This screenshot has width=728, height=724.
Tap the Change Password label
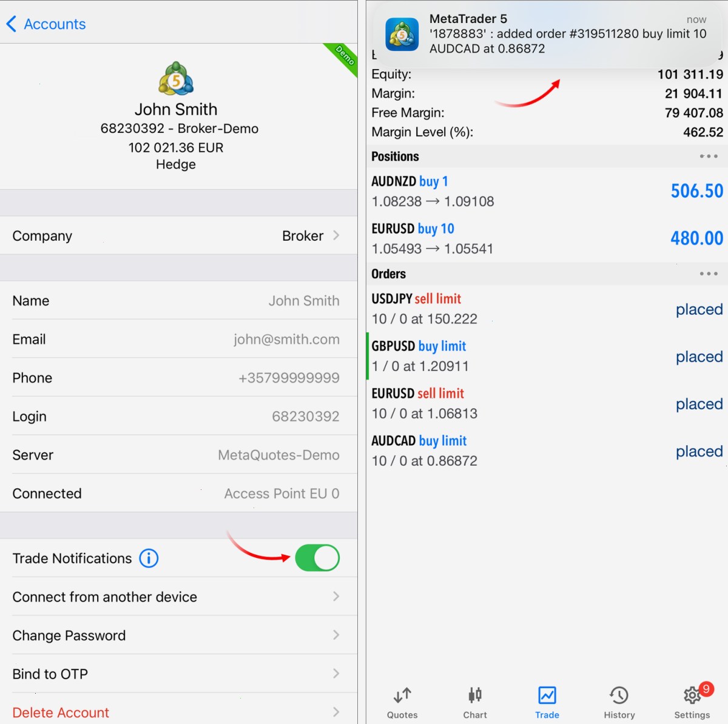tap(69, 635)
